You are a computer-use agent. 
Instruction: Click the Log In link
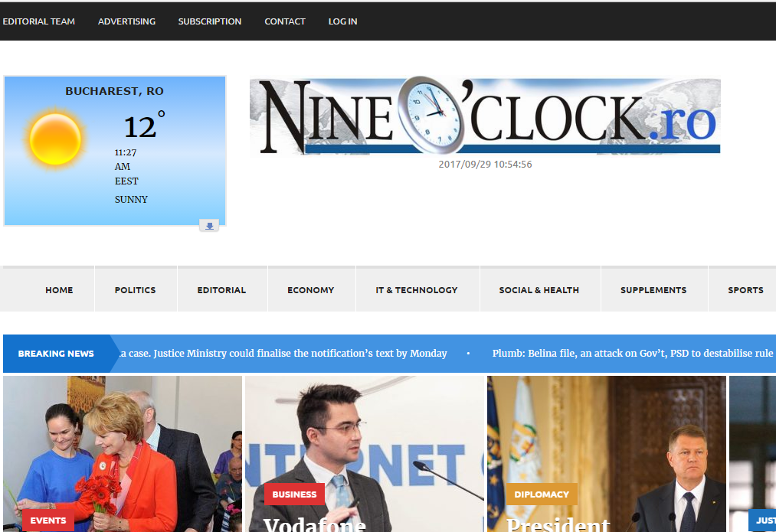pyautogui.click(x=342, y=21)
